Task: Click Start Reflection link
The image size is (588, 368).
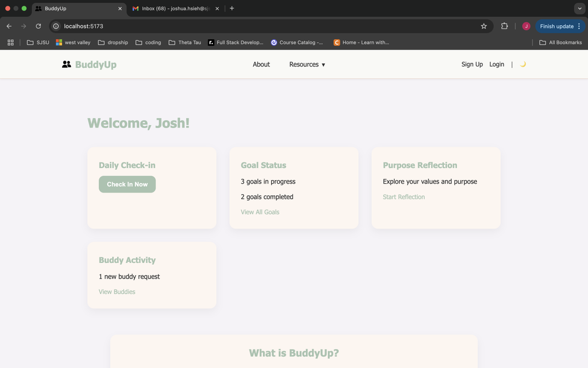Action: tap(403, 197)
